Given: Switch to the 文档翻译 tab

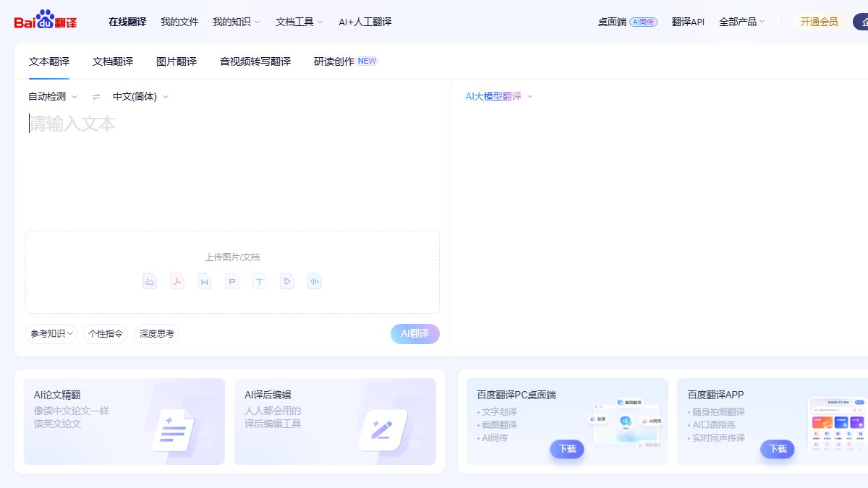Looking at the screenshot, I should [x=113, y=61].
